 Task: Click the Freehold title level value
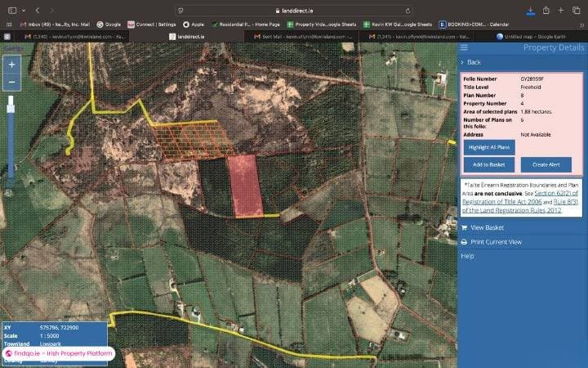(531, 88)
